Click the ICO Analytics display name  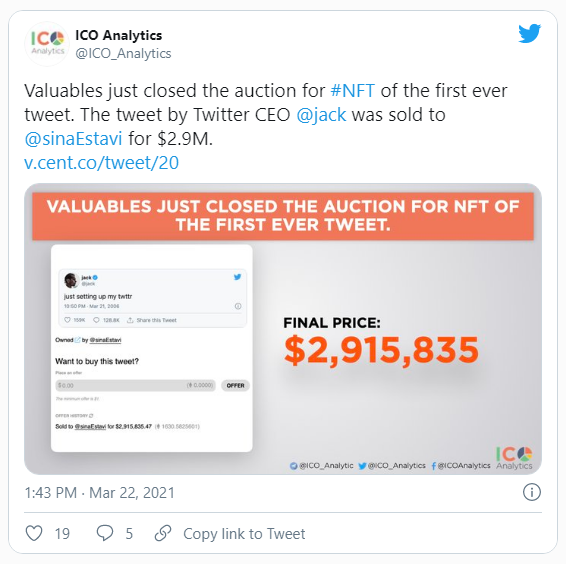pos(118,35)
